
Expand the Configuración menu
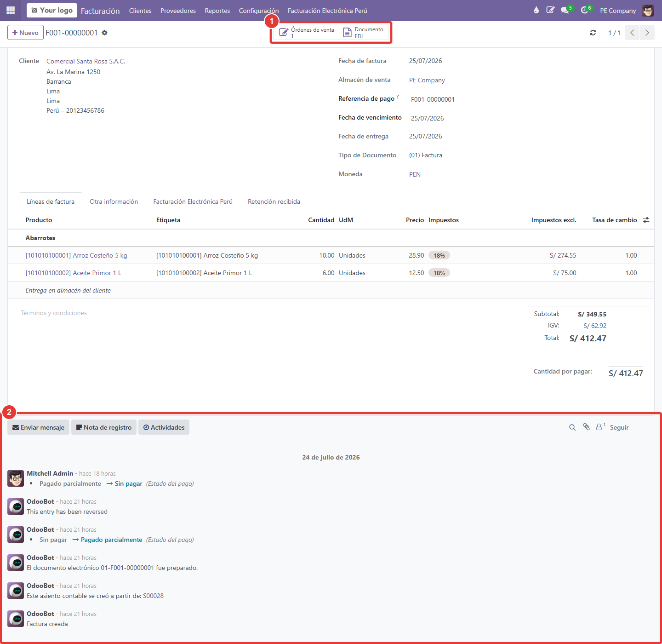[258, 11]
